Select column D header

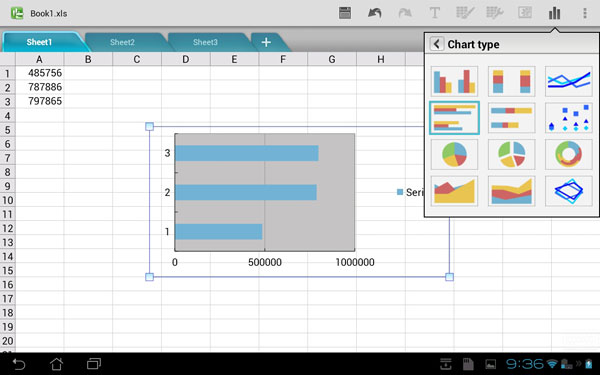pos(186,59)
